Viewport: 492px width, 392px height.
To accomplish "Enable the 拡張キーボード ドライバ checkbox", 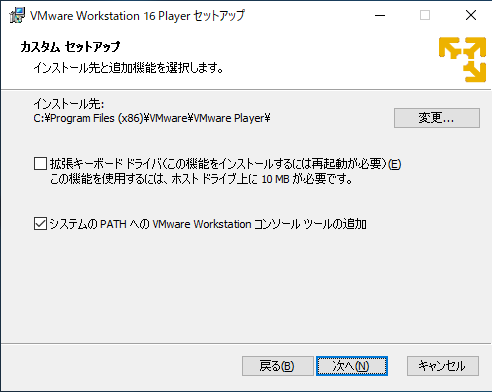I will [x=40, y=164].
